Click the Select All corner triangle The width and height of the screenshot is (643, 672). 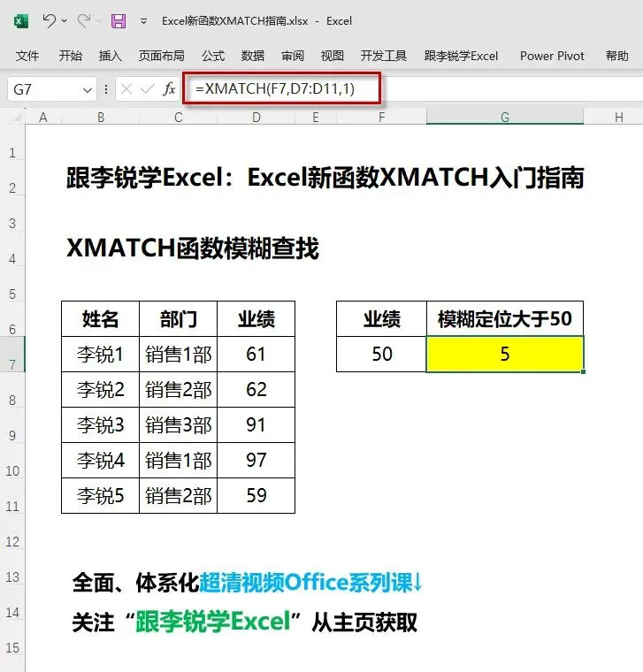tap(16, 117)
